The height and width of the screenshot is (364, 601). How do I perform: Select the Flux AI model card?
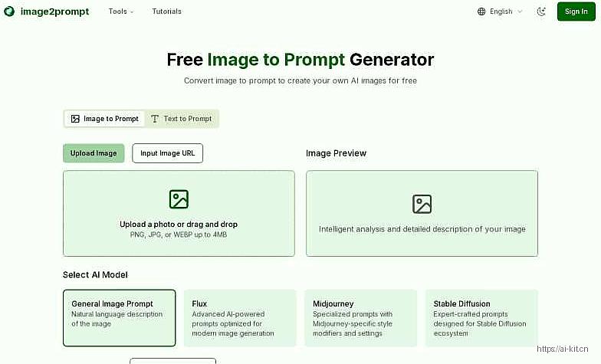239,317
